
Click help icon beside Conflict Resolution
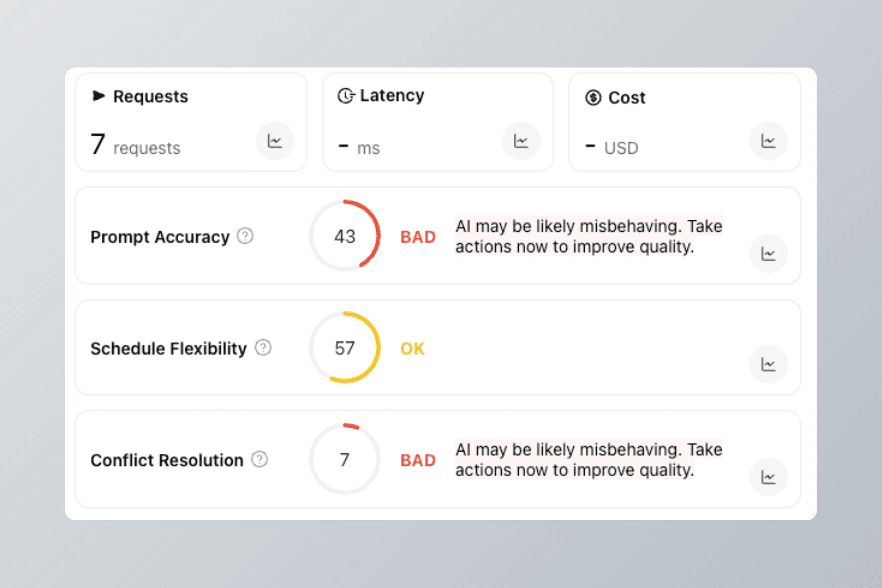259,459
